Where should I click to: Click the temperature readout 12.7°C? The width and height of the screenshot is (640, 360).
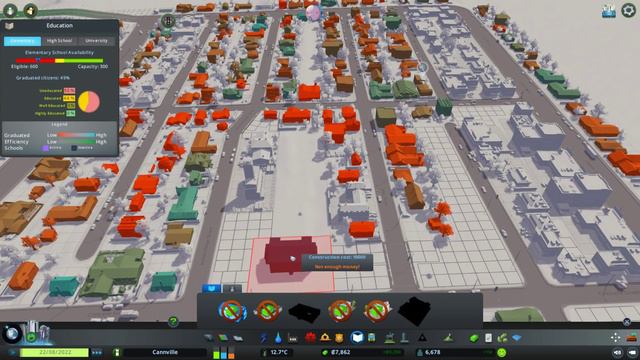point(279,352)
